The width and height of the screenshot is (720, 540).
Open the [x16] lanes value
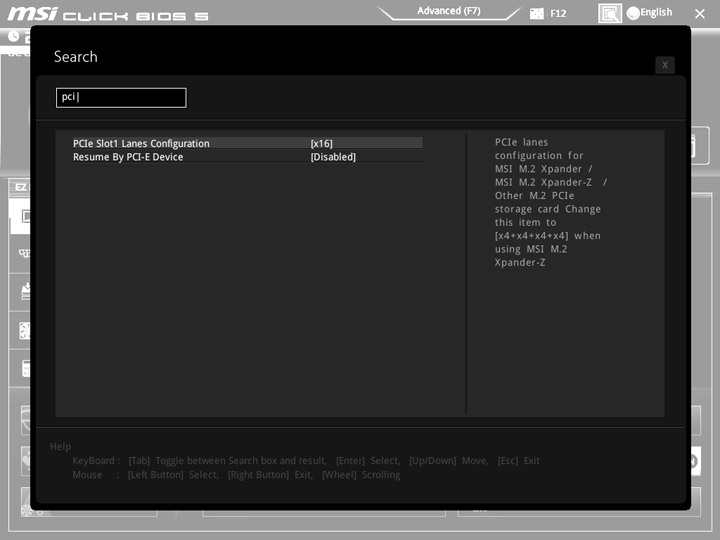(x=321, y=144)
